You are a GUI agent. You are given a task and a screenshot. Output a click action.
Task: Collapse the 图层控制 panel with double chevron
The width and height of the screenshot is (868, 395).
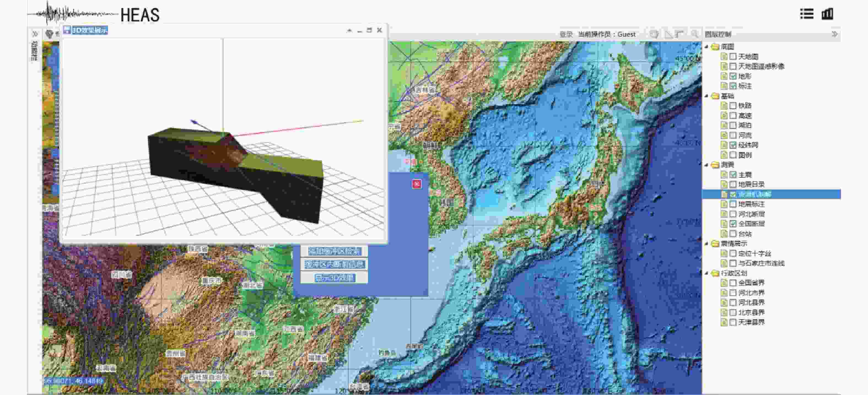[x=834, y=34]
